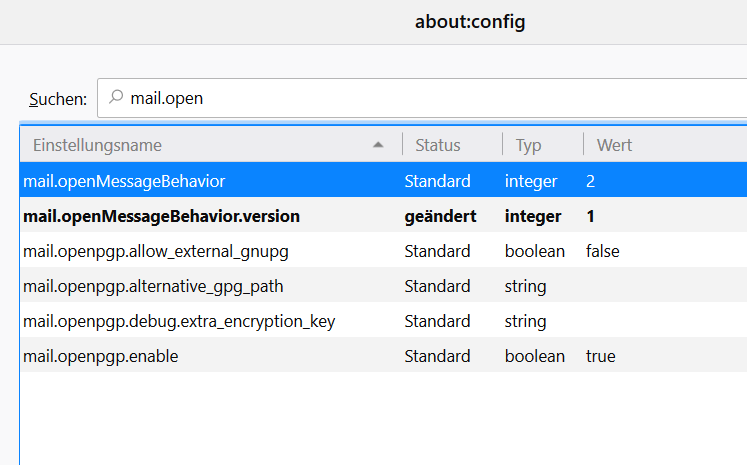Click the sort arrow in the Einstellungsname header
747x465 pixels.
tap(378, 145)
